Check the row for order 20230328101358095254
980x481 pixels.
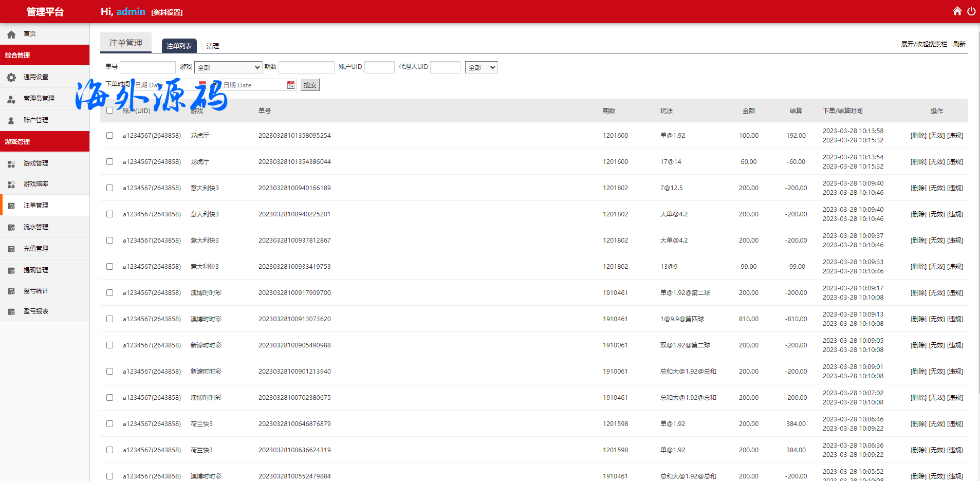[x=109, y=136]
